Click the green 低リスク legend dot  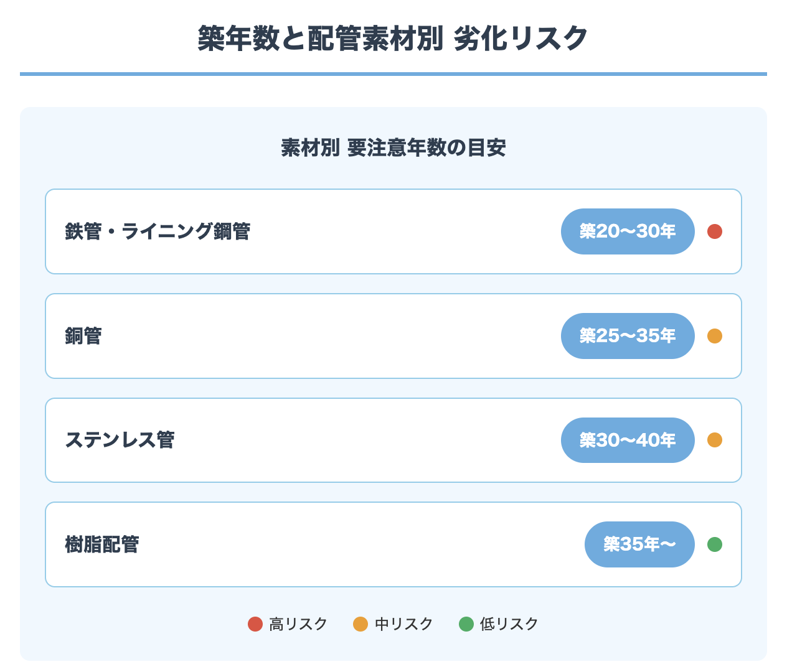tap(466, 624)
